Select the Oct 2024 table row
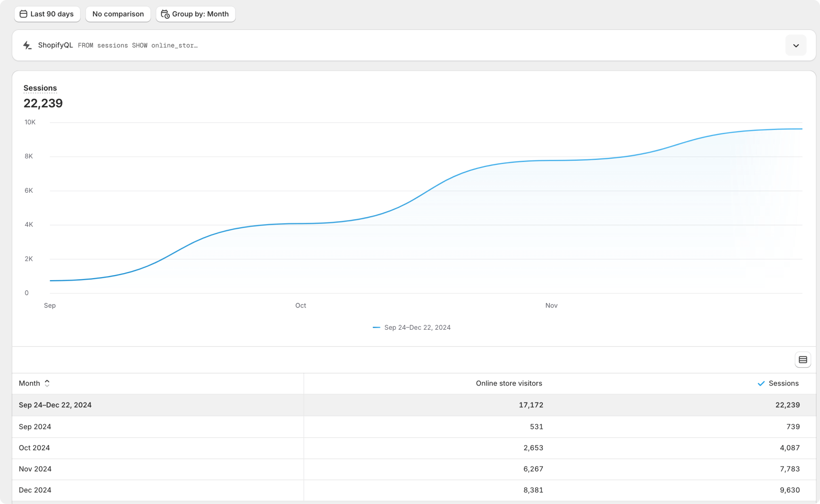The image size is (820, 504). pos(34,448)
